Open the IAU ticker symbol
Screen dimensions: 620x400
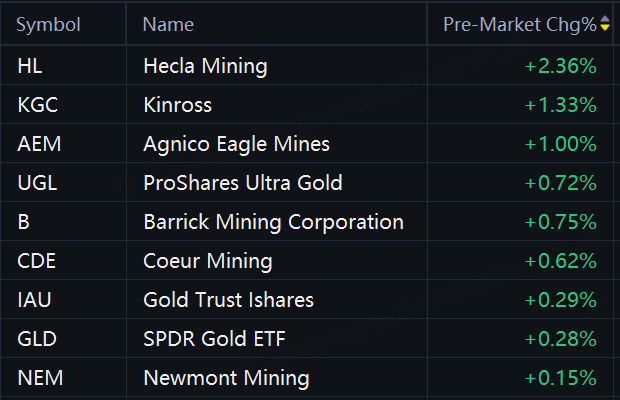[x=35, y=300]
